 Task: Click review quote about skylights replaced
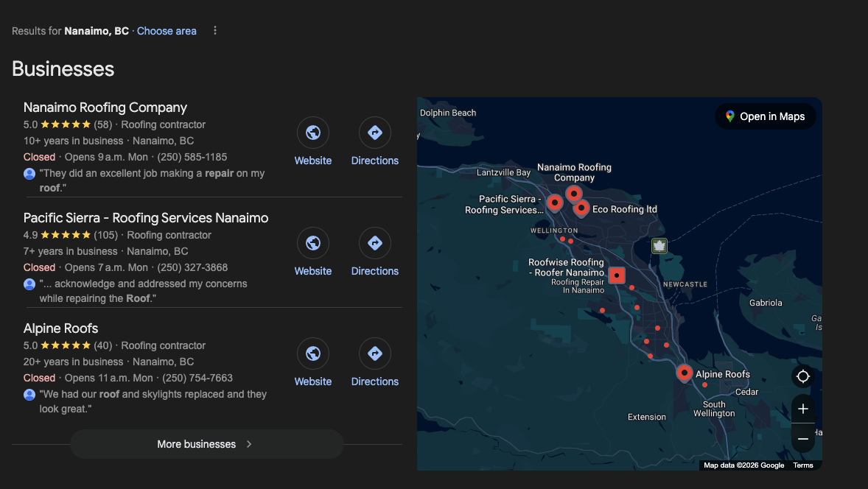[153, 401]
